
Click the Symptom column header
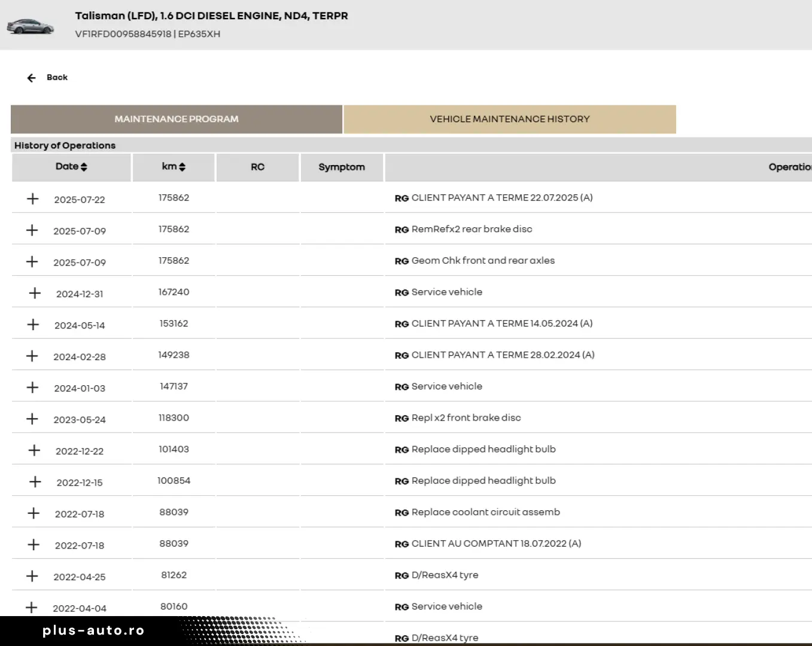(x=342, y=167)
